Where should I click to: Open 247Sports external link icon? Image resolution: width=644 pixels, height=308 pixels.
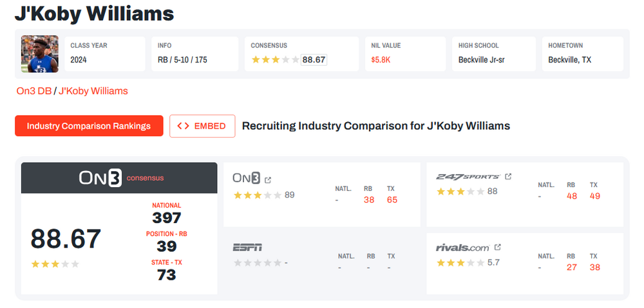click(x=508, y=177)
